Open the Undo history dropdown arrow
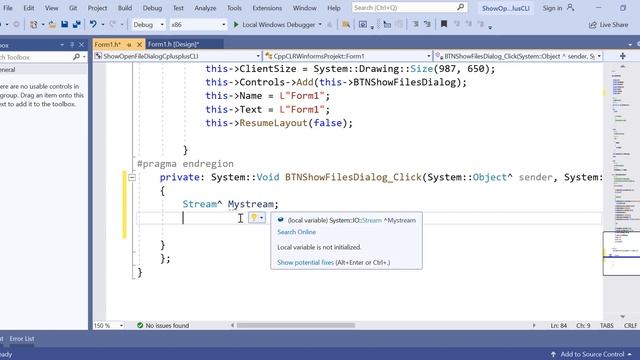 click(x=102, y=24)
